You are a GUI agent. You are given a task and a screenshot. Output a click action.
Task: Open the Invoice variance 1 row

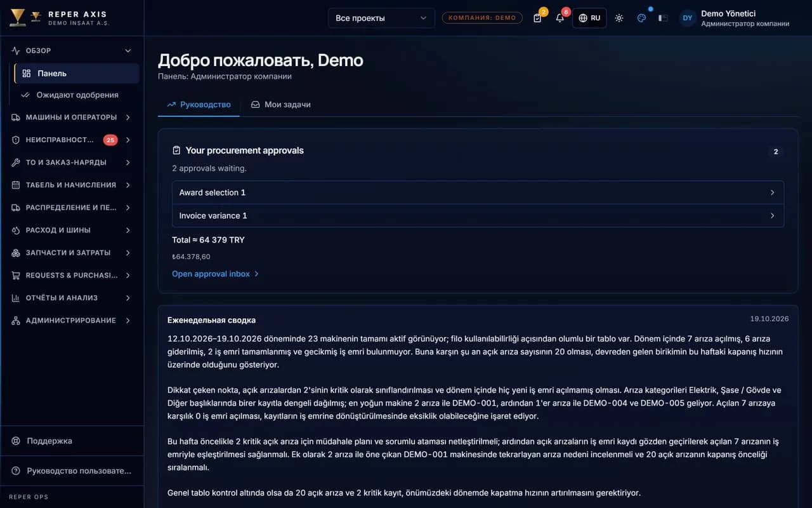click(x=478, y=215)
